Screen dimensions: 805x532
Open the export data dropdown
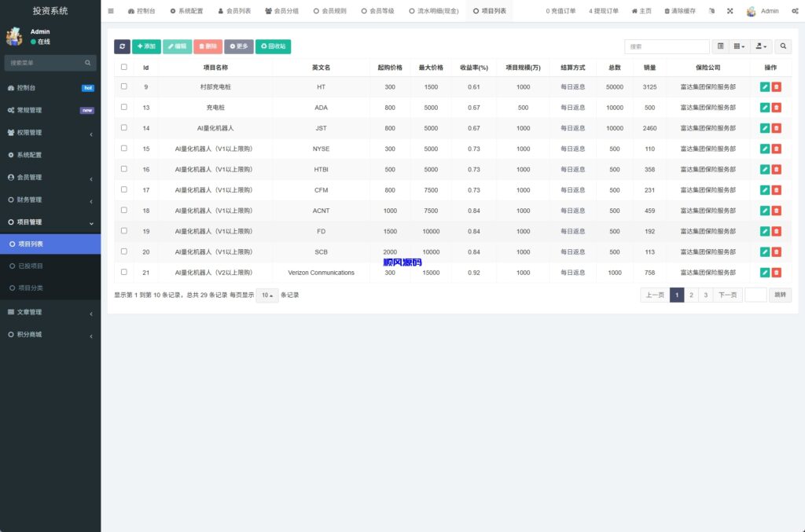pos(761,46)
